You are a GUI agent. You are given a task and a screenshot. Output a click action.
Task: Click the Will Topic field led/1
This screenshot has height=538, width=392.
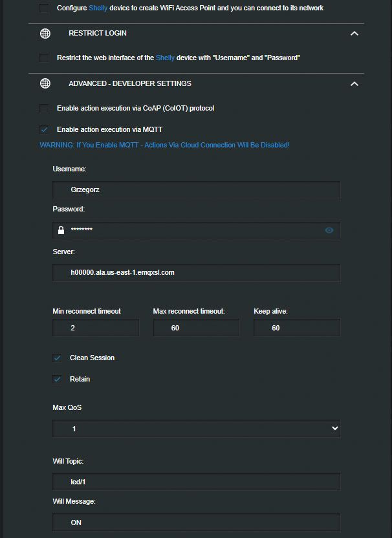click(197, 482)
